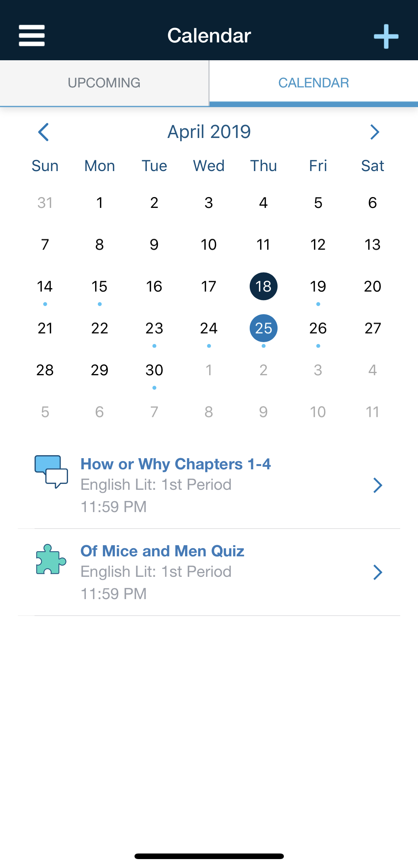Select the Calendar tab
Viewport: 418px width, 868px height.
(314, 83)
